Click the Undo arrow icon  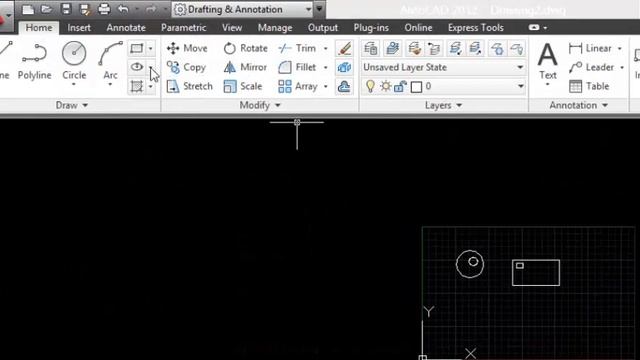click(123, 9)
